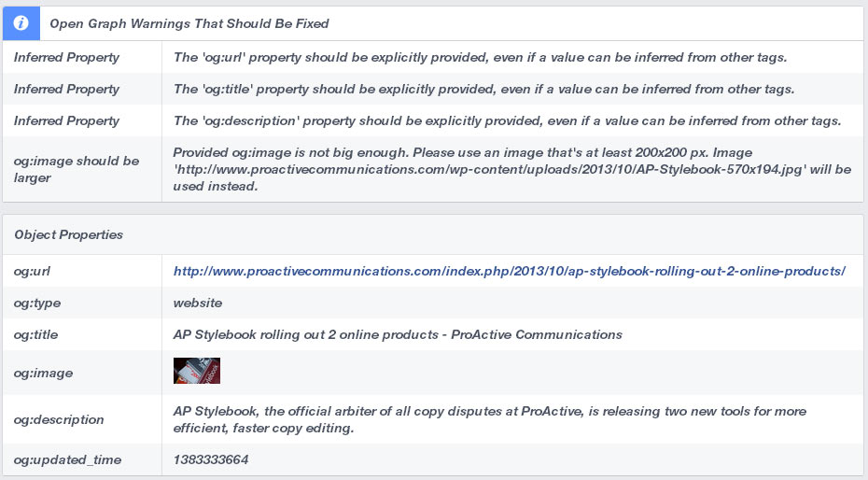Click the AP-Stylebook-570x194.jpg image URL text

[x=489, y=169]
